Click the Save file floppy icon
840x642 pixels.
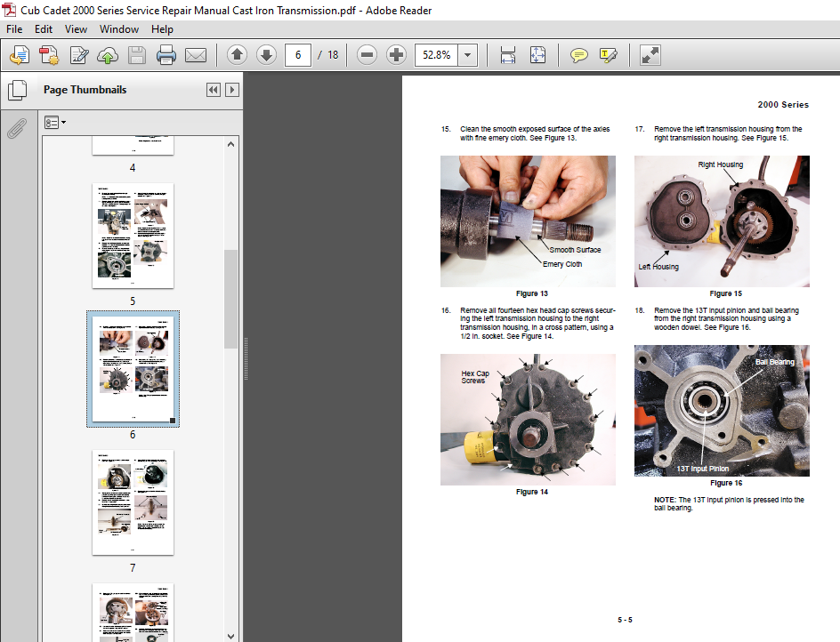click(137, 54)
